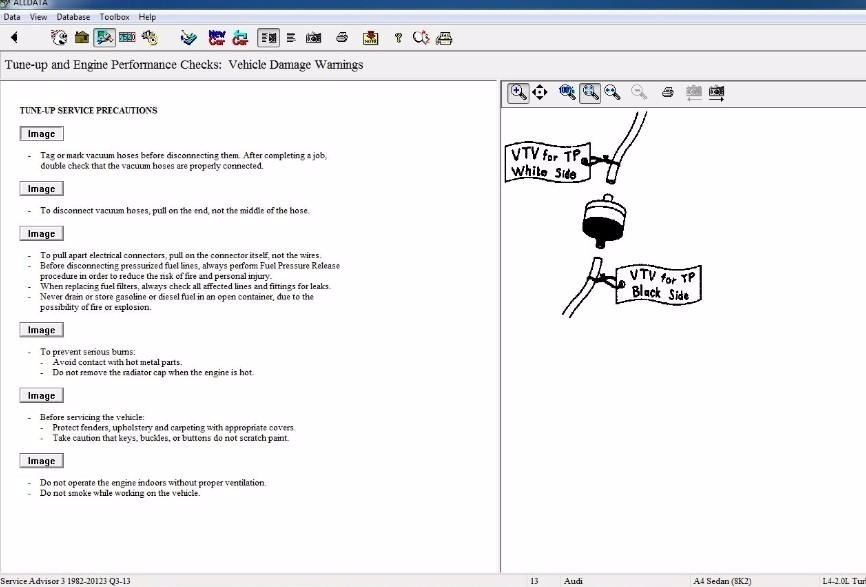866x587 pixels.
Task: Toggle the text-only view button
Action: (x=291, y=38)
